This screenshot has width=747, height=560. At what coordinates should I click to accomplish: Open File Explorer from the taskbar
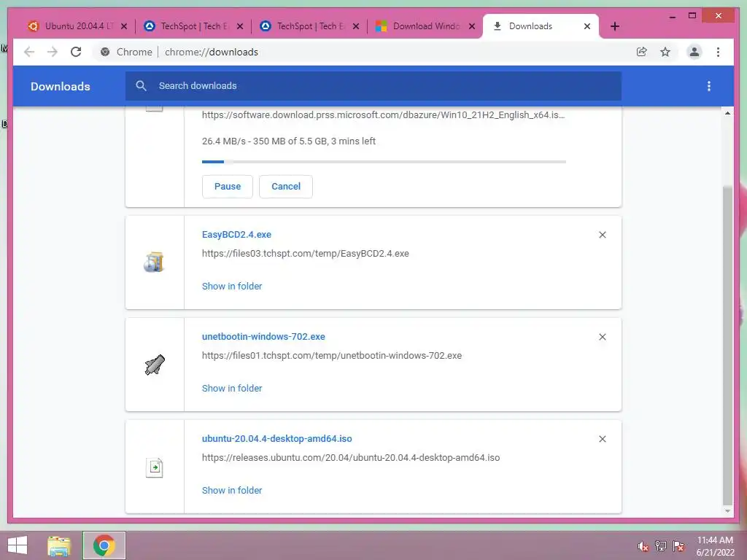tap(59, 545)
